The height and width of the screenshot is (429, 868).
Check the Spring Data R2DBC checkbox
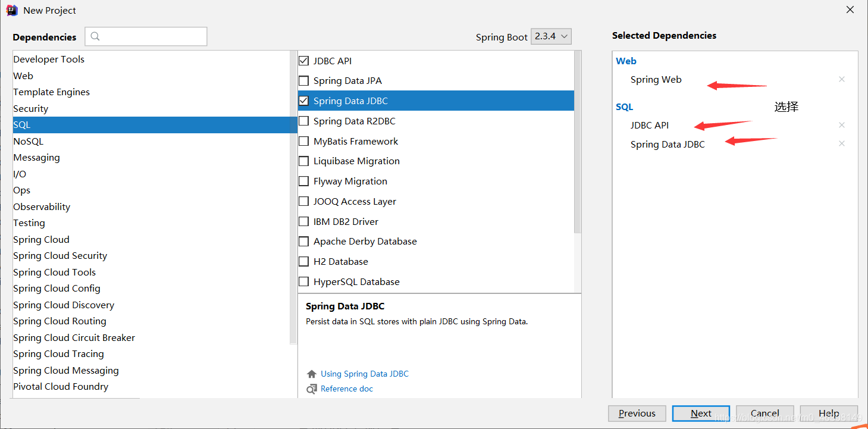(x=304, y=121)
